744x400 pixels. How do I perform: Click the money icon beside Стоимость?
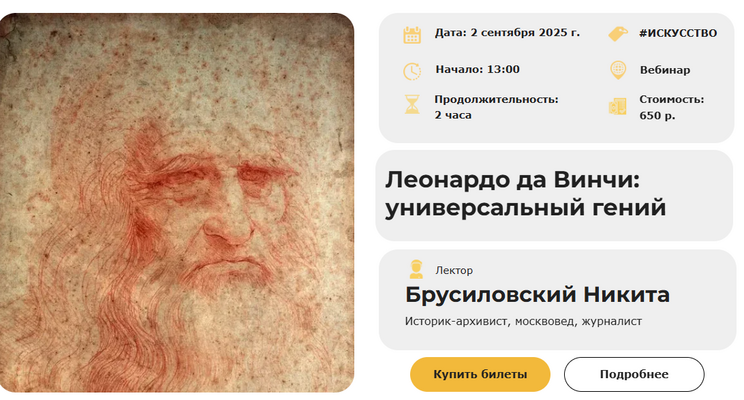point(618,106)
